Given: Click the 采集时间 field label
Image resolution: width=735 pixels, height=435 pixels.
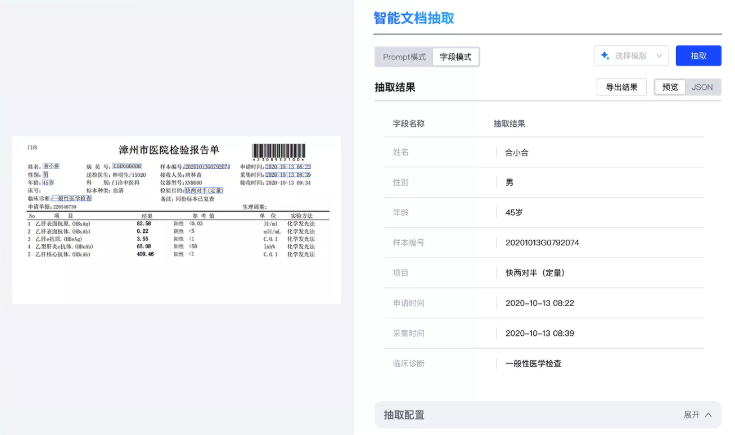Looking at the screenshot, I should coord(408,333).
